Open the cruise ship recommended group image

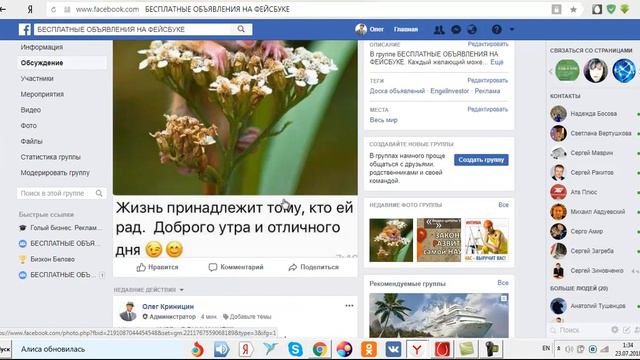pos(439,315)
